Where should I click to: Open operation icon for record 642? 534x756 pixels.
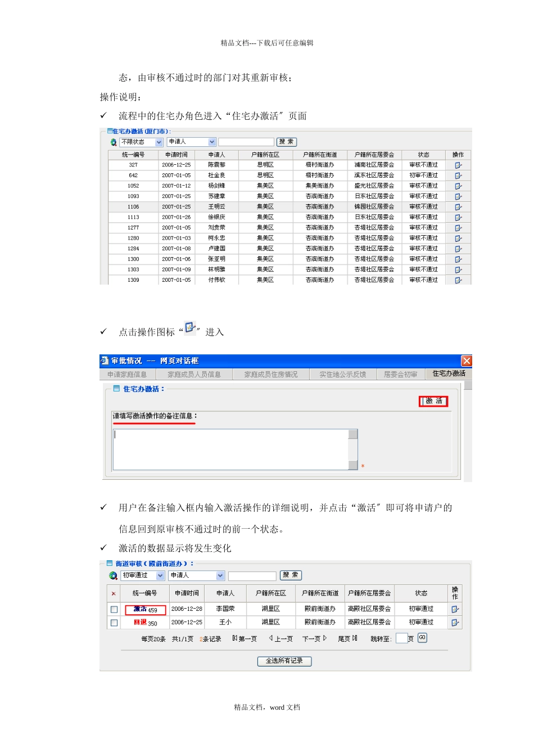(x=458, y=175)
